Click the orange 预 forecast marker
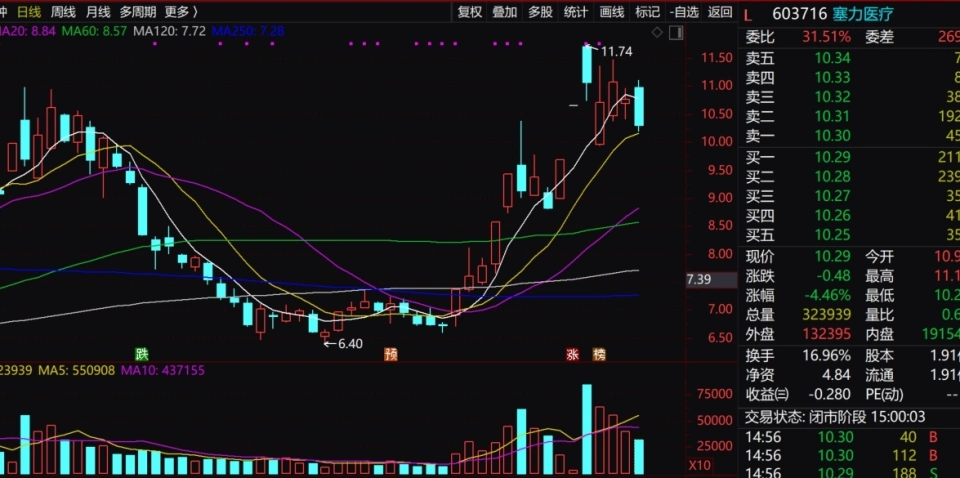 391,354
